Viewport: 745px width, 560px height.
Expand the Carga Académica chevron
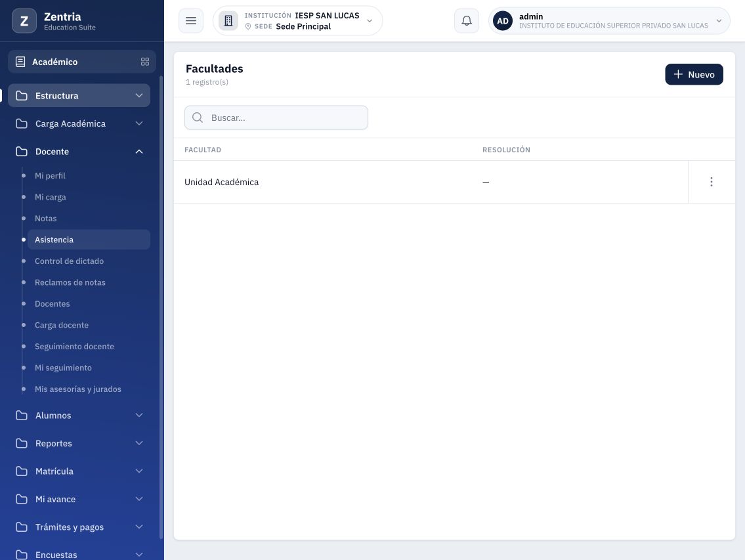click(139, 123)
